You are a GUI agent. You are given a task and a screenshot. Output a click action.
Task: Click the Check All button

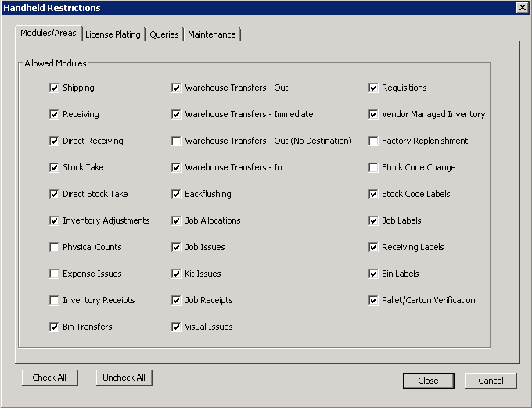[49, 378]
